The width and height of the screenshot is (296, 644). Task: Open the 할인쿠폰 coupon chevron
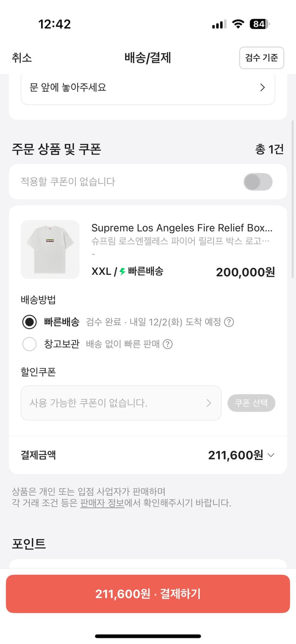(x=209, y=403)
